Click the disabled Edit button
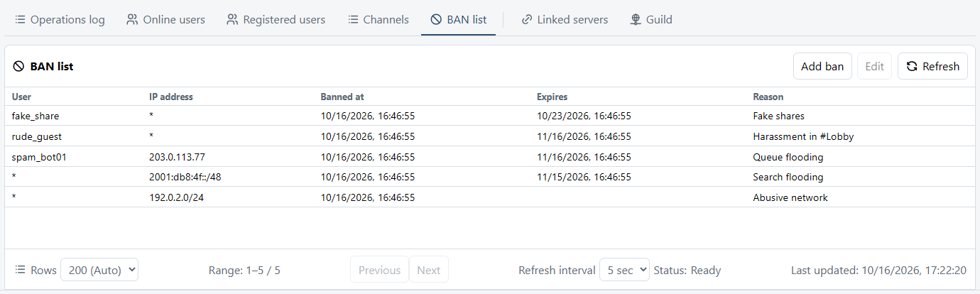 [875, 66]
